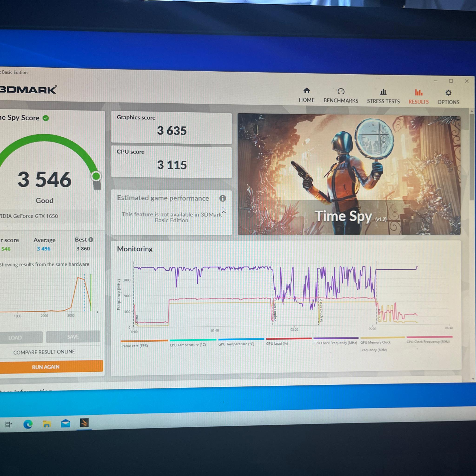This screenshot has width=476, height=476.
Task: Switch to the Benchmarks tab
Action: (341, 96)
